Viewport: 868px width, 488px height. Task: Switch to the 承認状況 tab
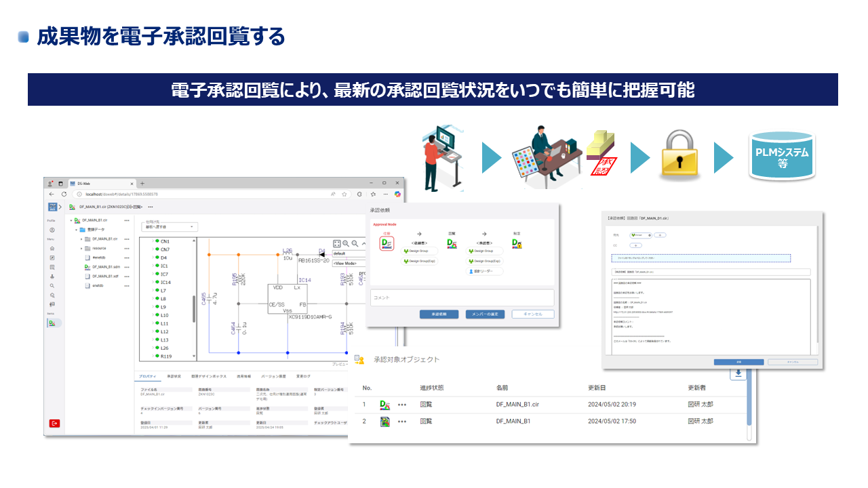174,375
